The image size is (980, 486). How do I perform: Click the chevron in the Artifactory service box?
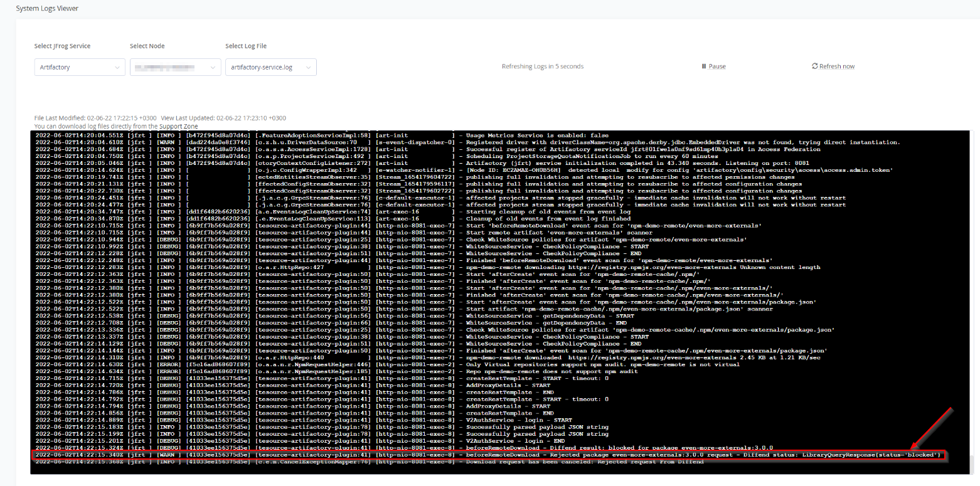117,67
